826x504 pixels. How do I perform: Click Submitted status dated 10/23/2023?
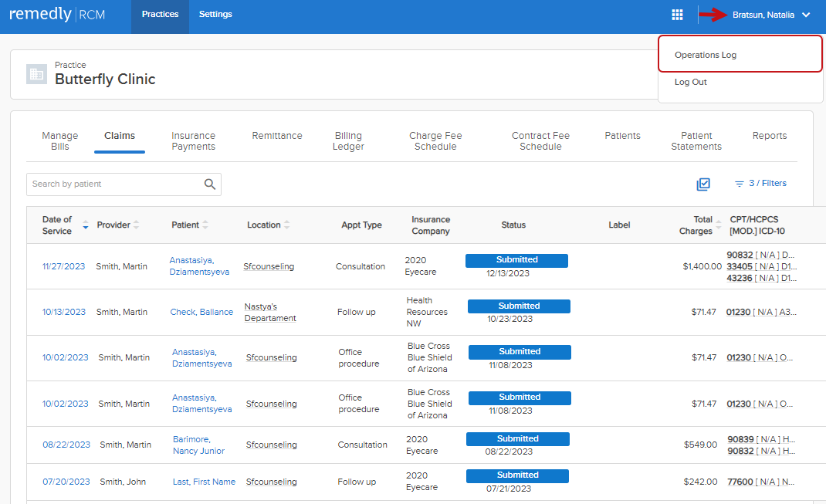click(x=519, y=306)
